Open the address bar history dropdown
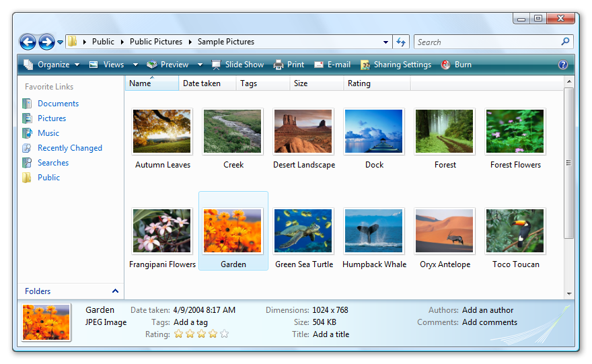The height and width of the screenshot is (364, 592). (x=385, y=42)
